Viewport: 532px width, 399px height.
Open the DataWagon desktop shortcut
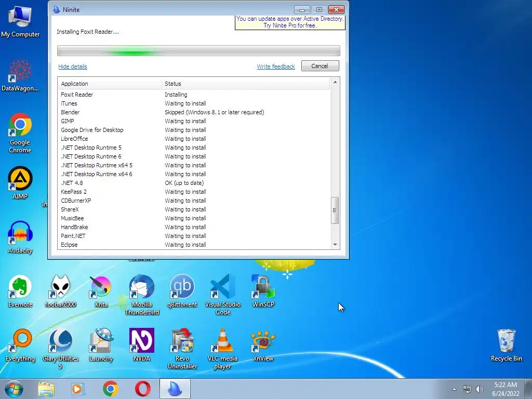point(20,75)
